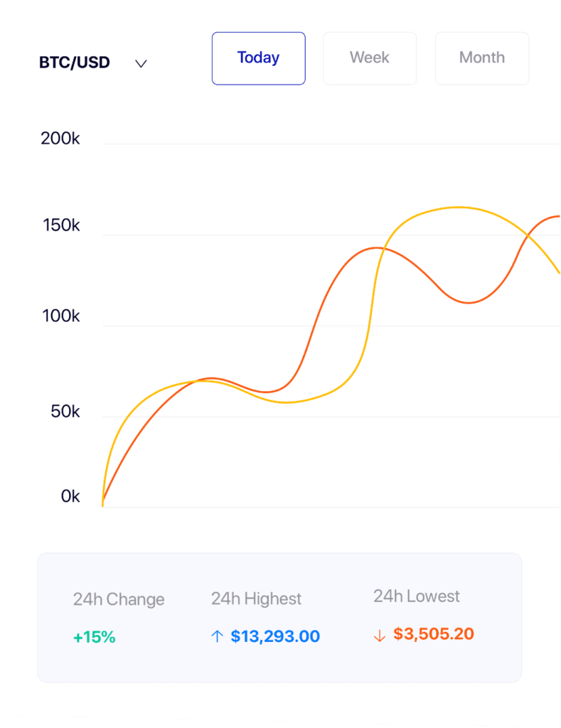
Task: Switch to the Month view
Action: pos(481,58)
